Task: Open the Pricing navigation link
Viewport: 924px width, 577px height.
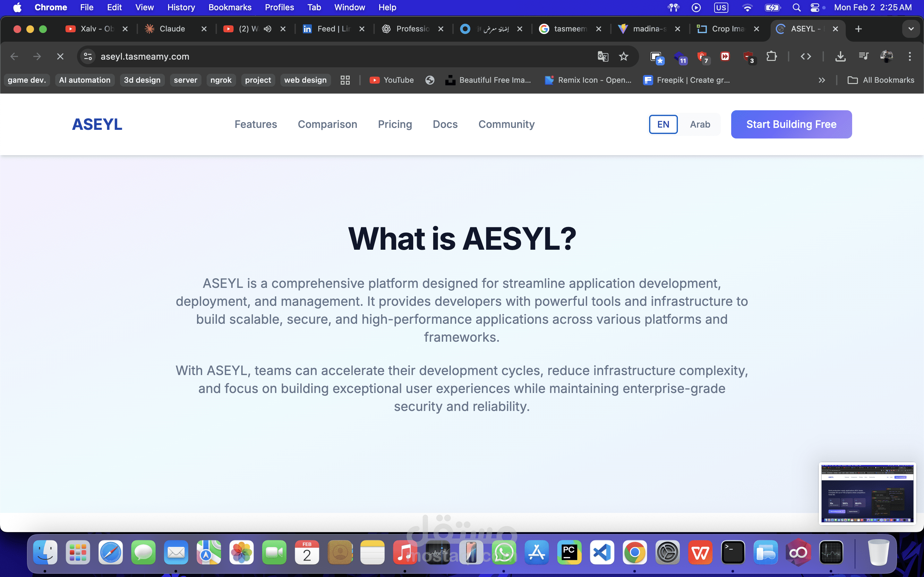Action: 395,124
